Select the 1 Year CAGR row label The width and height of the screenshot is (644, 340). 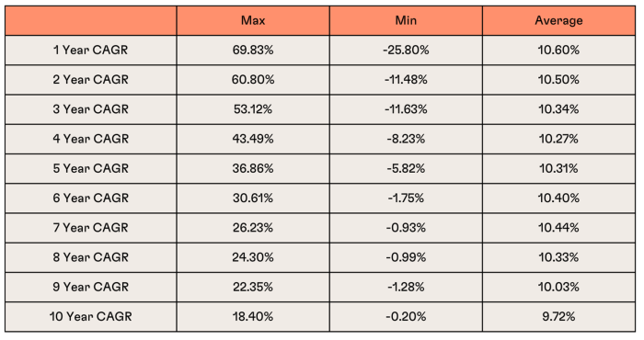pos(91,50)
